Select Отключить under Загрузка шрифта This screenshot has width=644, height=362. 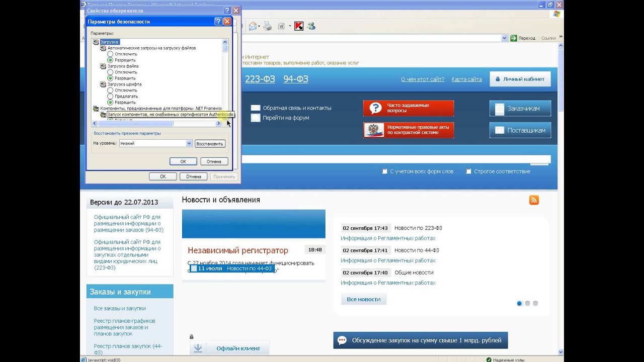point(110,90)
